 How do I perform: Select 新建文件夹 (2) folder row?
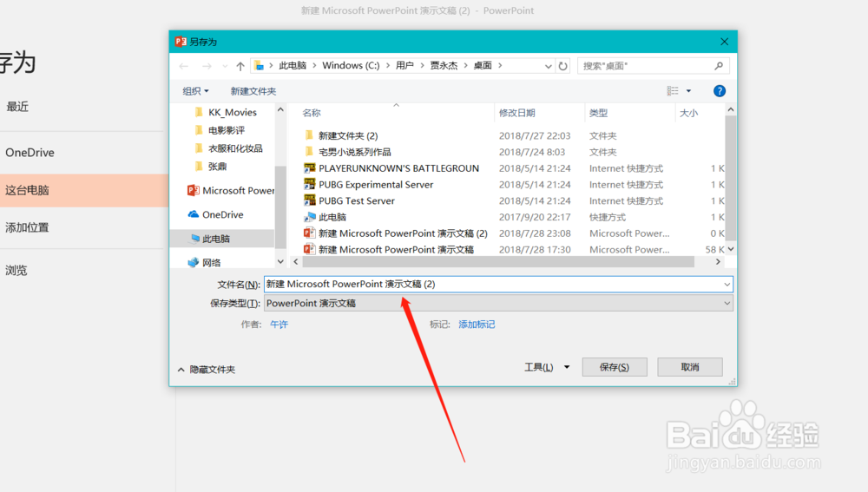513,135
